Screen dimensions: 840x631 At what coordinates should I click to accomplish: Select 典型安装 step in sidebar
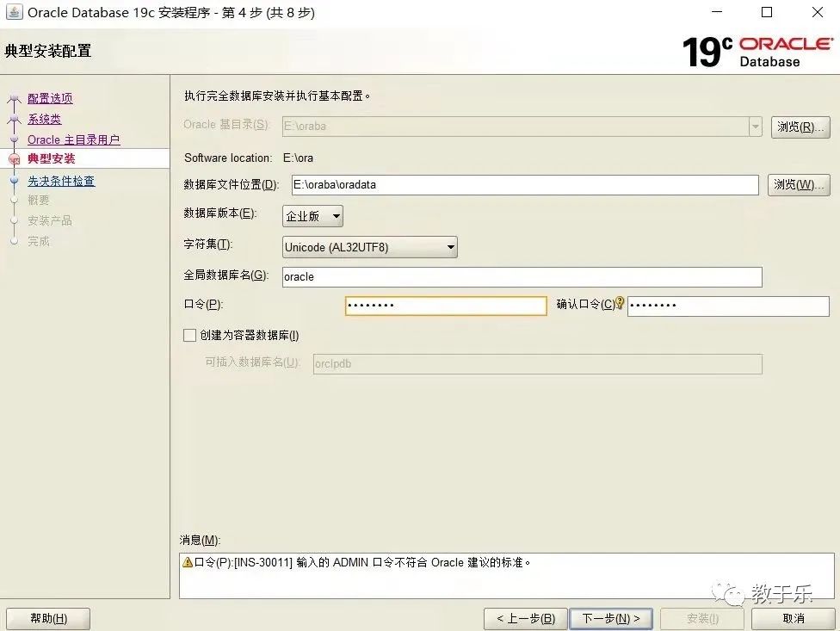pos(52,158)
